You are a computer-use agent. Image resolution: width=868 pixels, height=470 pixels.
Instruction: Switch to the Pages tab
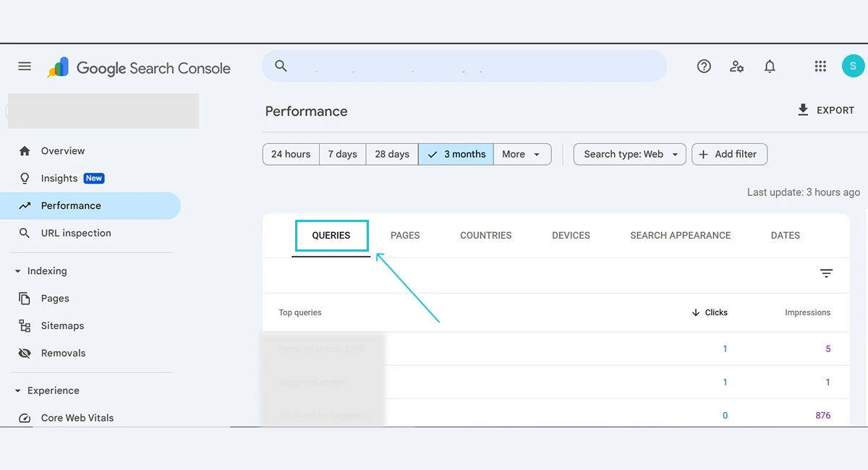(405, 236)
